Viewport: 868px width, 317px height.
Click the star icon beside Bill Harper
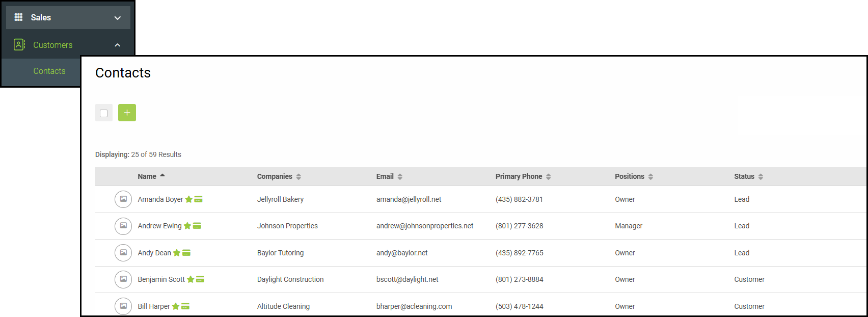click(x=176, y=306)
